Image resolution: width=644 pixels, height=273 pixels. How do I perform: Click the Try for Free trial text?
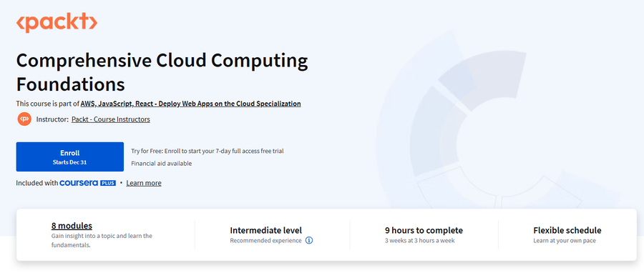click(x=208, y=151)
